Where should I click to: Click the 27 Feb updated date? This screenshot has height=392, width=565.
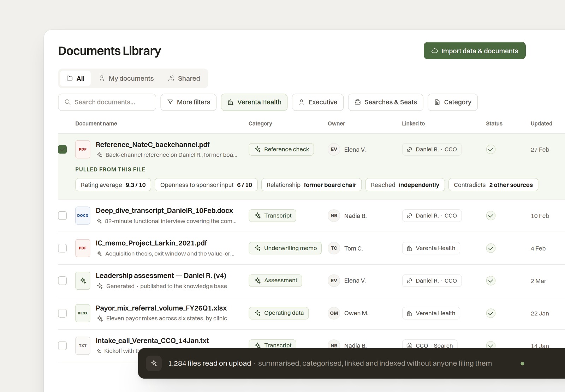[540, 150]
